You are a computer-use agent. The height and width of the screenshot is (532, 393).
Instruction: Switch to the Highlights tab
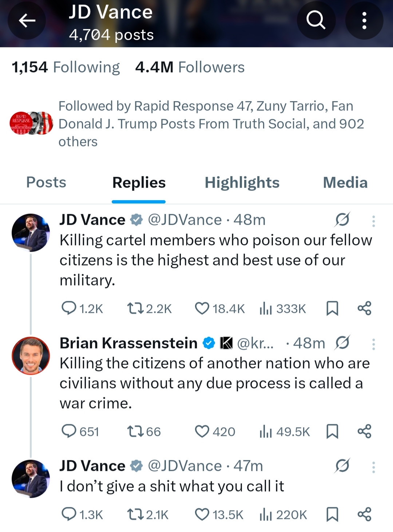pyautogui.click(x=242, y=182)
